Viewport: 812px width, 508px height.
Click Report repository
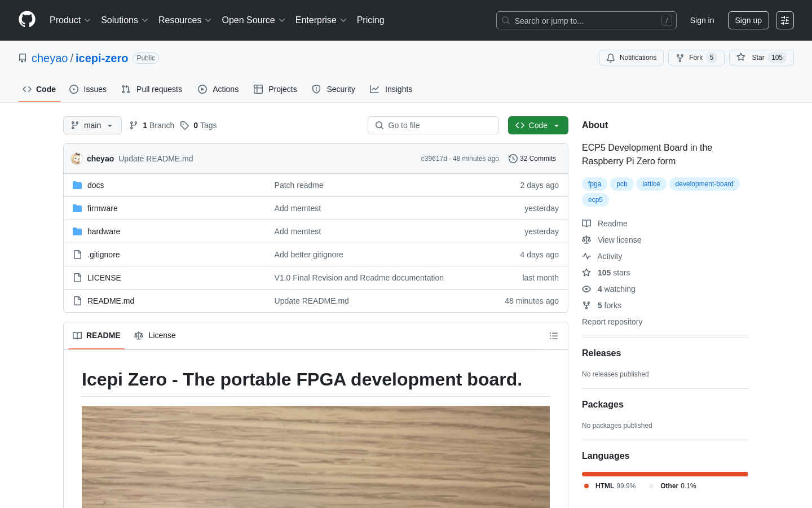click(x=612, y=322)
